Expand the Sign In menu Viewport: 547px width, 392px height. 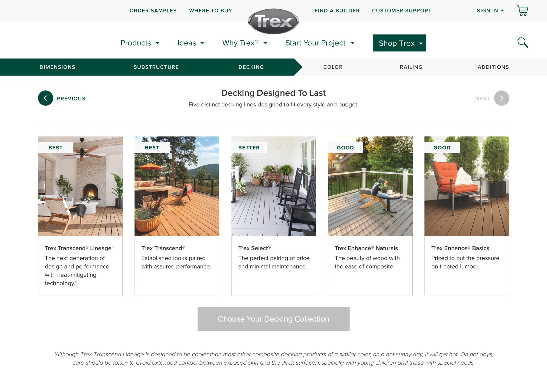coord(490,11)
